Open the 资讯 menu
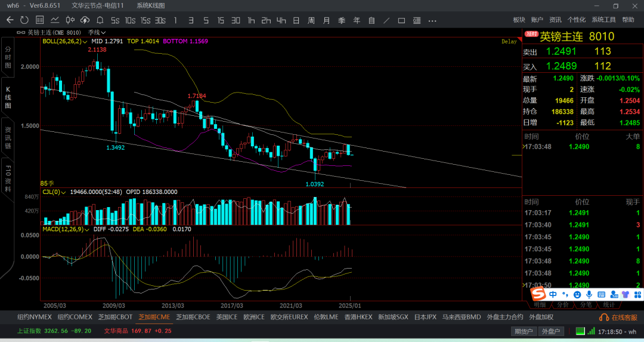 555,20
